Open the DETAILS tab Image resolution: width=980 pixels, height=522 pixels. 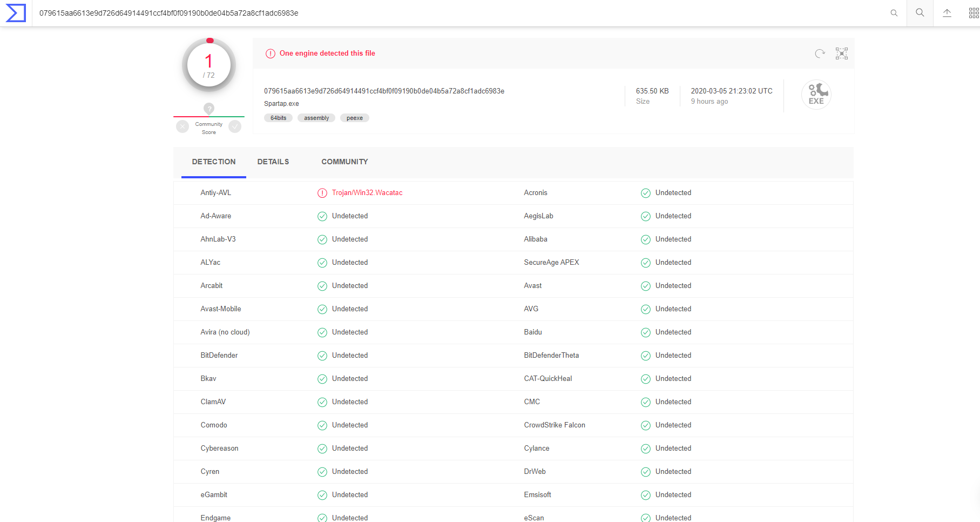(x=273, y=162)
